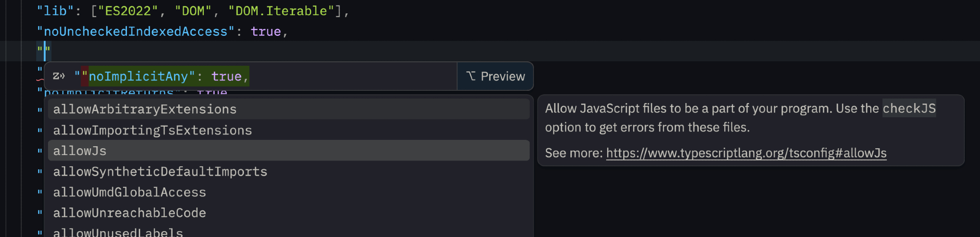Choose allowUmdGlobalAccess in autocomplete list
980x237 pixels.
click(129, 192)
